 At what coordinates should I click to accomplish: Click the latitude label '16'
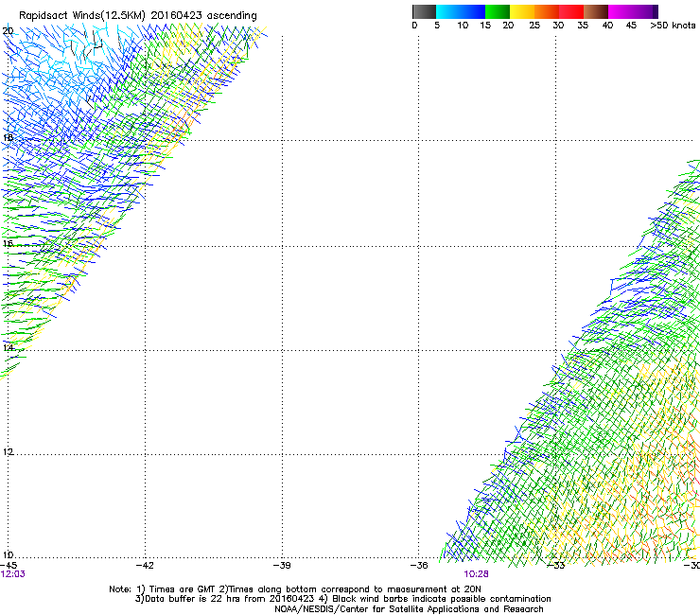(8, 243)
